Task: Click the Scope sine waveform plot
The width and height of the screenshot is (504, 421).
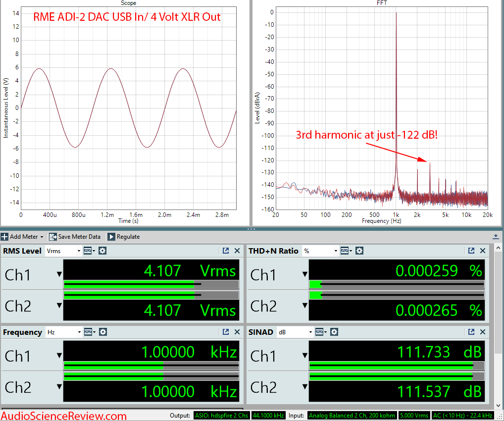Action: pos(129,108)
